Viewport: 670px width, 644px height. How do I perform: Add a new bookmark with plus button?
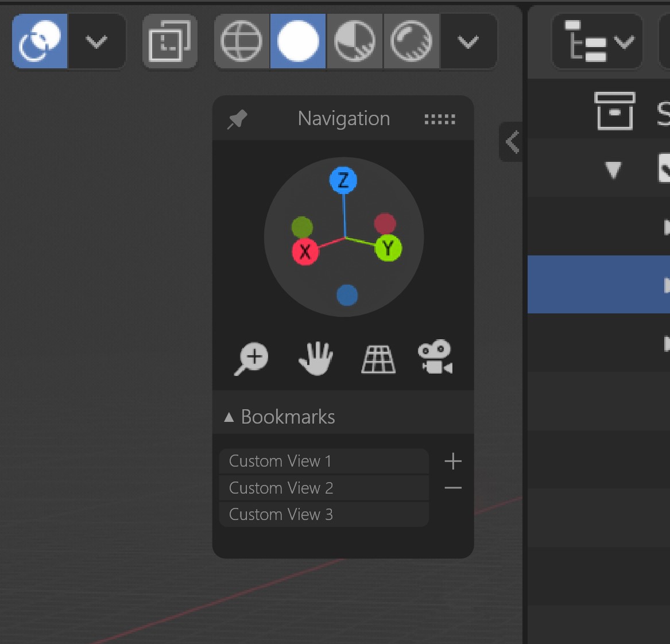(453, 461)
